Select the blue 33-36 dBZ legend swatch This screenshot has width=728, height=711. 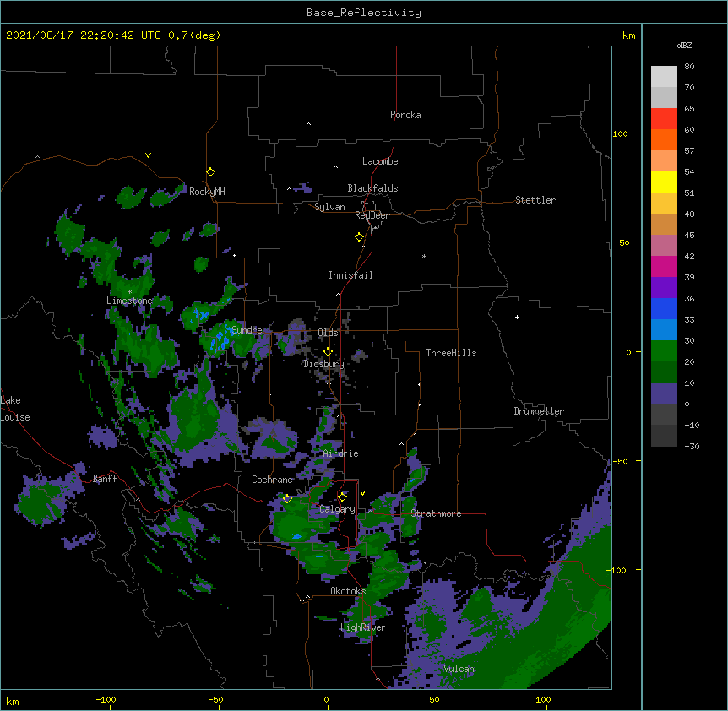coord(664,308)
